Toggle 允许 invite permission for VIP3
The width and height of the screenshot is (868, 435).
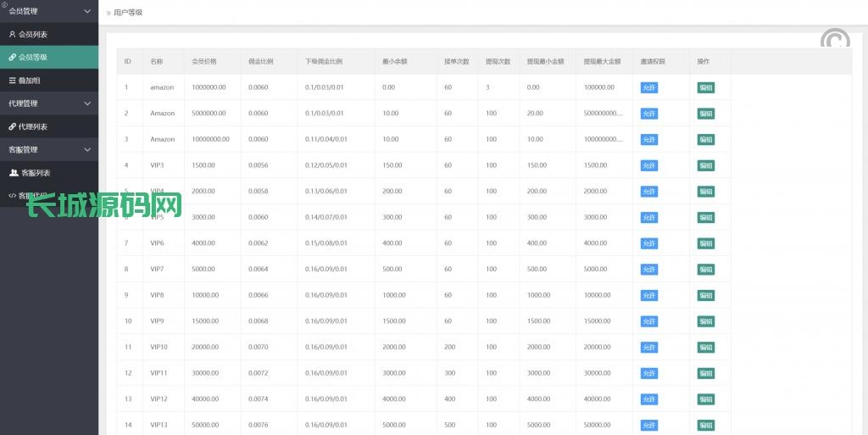coord(648,165)
